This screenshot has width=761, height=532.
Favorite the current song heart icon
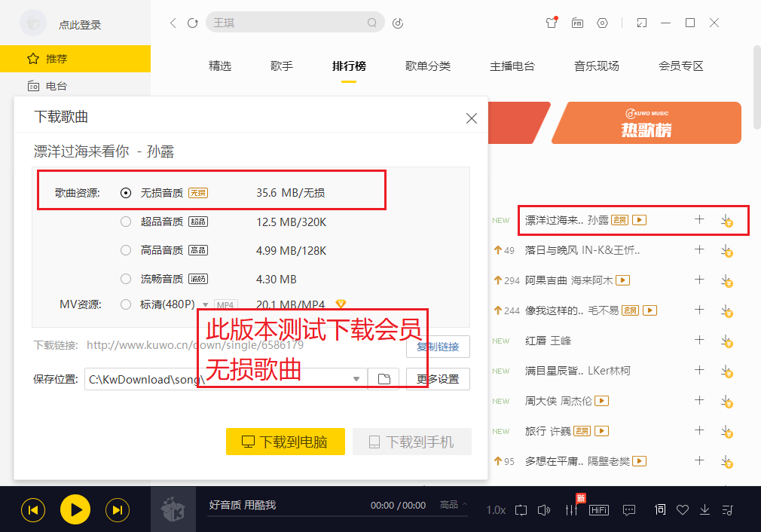(683, 510)
